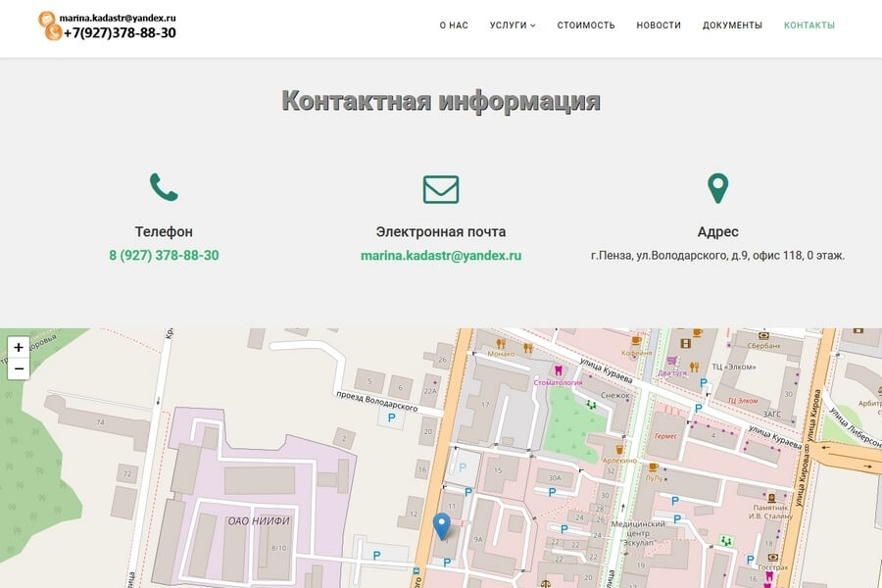Click the green address location pin icon
Screen dimensions: 882x588
717,188
